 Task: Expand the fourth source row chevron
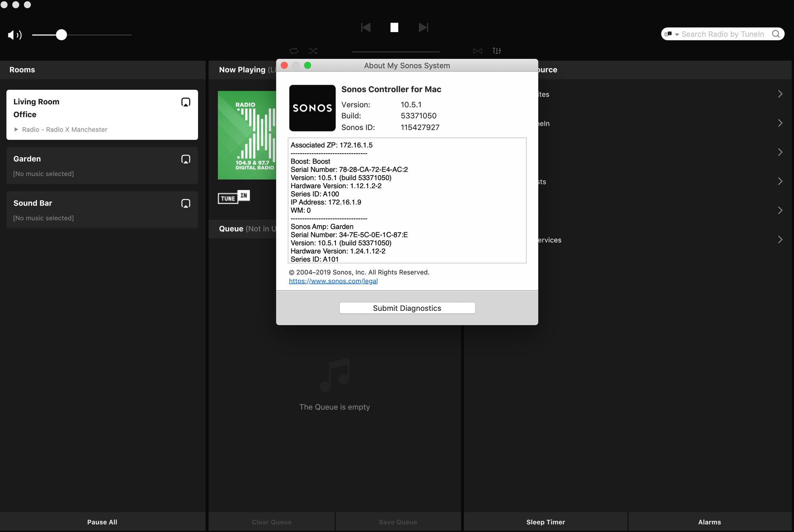click(x=780, y=181)
